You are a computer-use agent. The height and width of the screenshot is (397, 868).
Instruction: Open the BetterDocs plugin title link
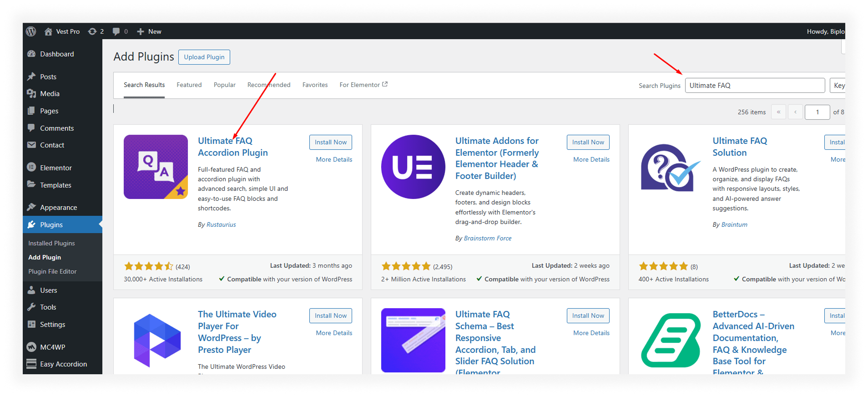(753, 343)
